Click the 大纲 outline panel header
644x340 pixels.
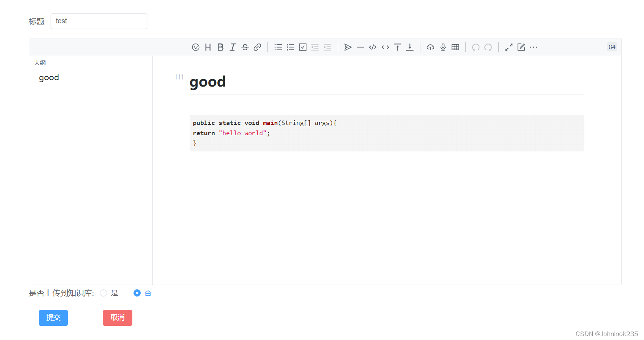pos(40,63)
